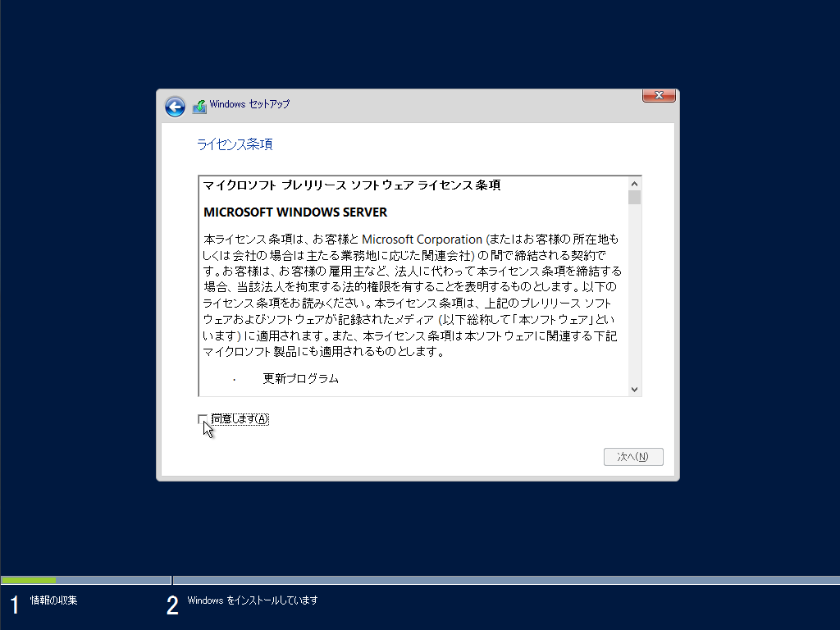Click the Windows セットアップ title text

pos(249,104)
